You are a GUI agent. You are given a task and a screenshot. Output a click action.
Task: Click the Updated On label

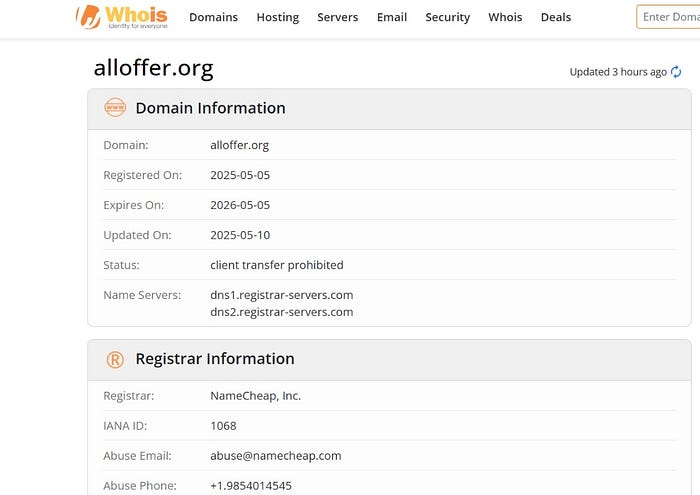click(x=138, y=235)
